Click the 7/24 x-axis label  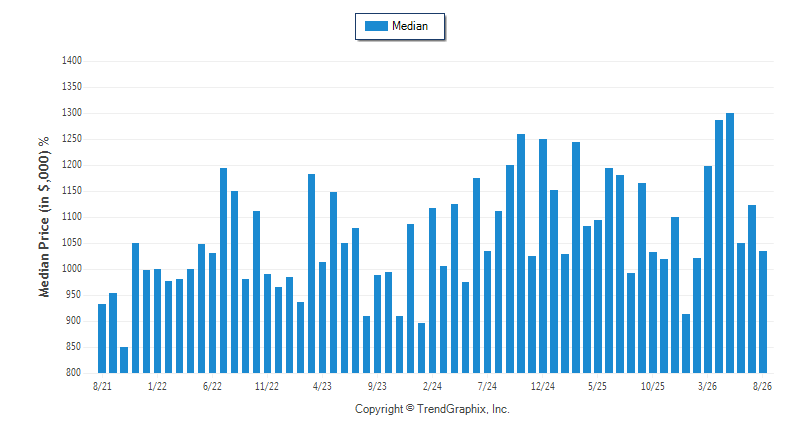click(x=487, y=387)
